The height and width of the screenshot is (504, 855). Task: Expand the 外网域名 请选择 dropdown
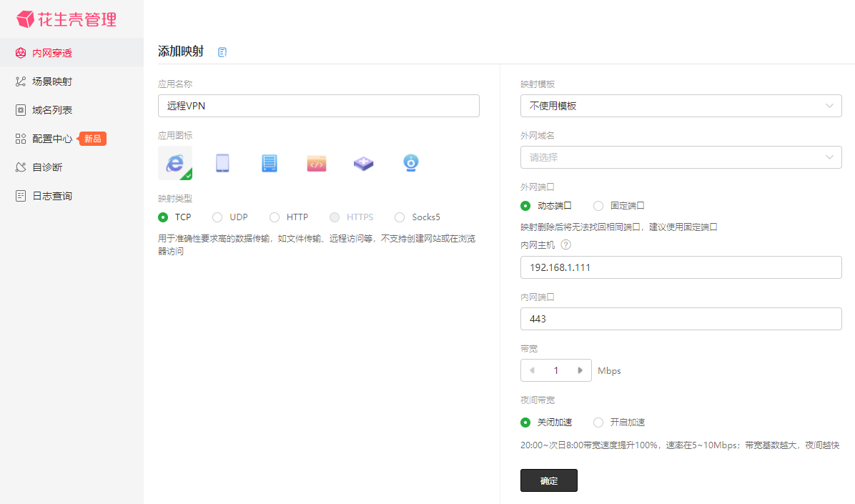pos(681,157)
